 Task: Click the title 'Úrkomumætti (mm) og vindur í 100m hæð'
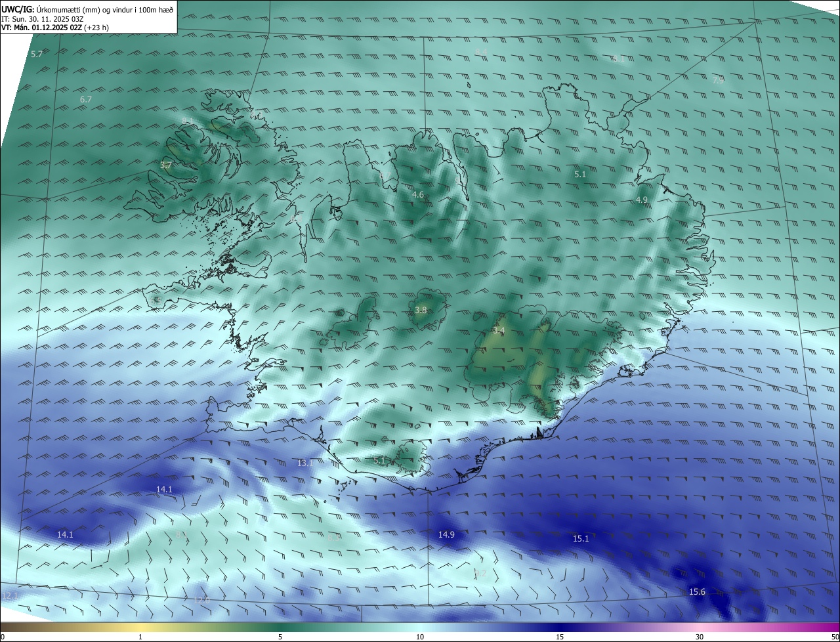[x=104, y=9]
